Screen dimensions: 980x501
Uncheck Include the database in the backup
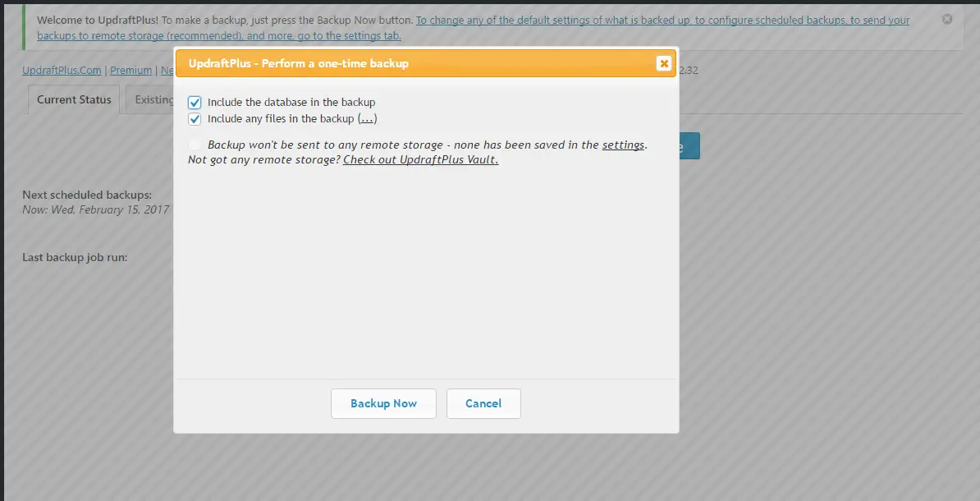point(195,103)
